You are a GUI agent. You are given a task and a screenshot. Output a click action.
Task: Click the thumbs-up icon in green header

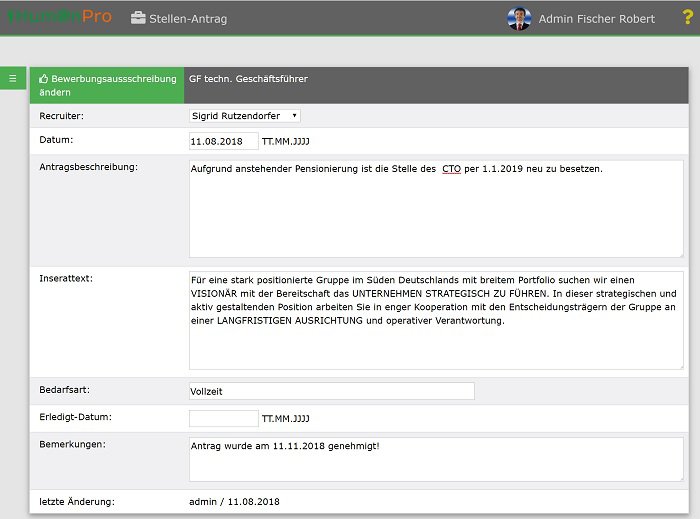click(44, 78)
